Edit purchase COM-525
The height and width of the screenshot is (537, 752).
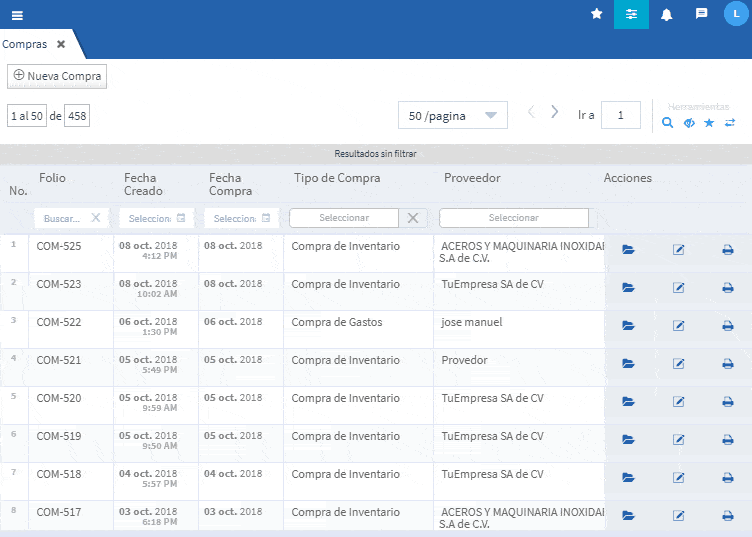pos(678,249)
